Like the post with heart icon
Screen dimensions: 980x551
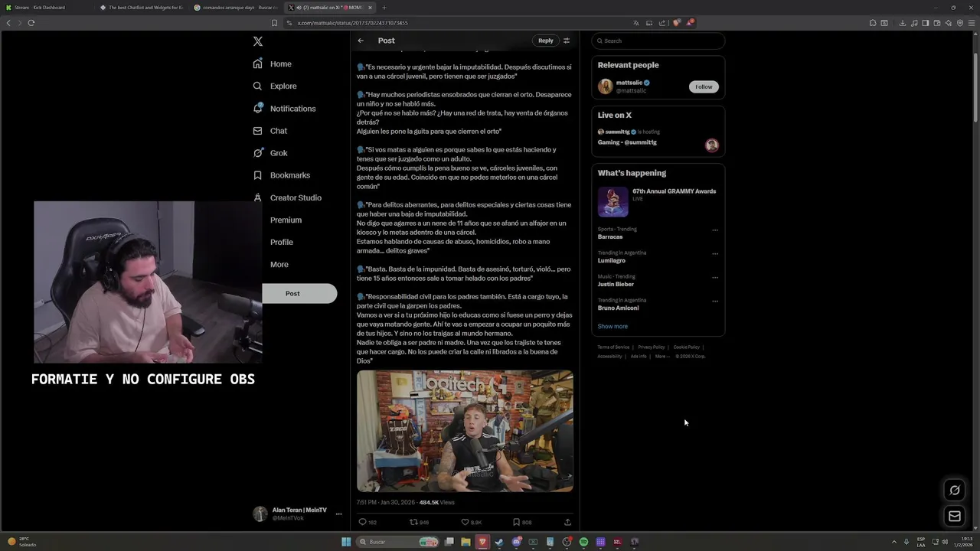465,522
